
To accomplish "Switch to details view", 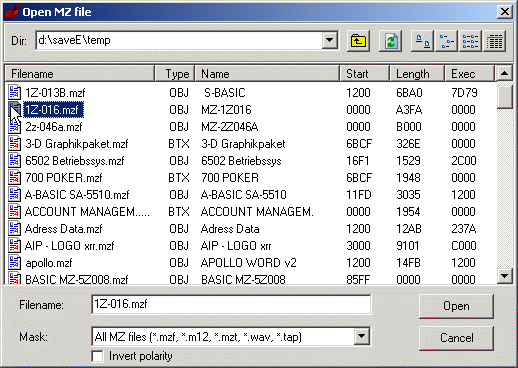I will 495,41.
